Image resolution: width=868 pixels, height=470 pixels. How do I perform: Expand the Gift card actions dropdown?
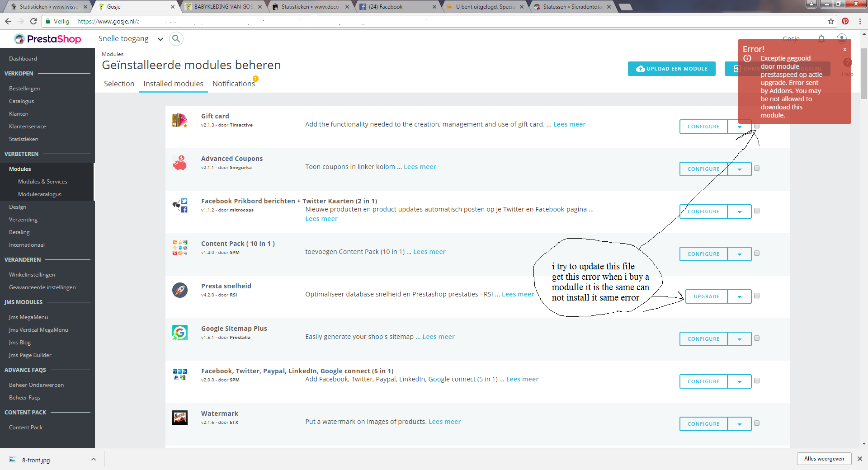click(x=740, y=127)
